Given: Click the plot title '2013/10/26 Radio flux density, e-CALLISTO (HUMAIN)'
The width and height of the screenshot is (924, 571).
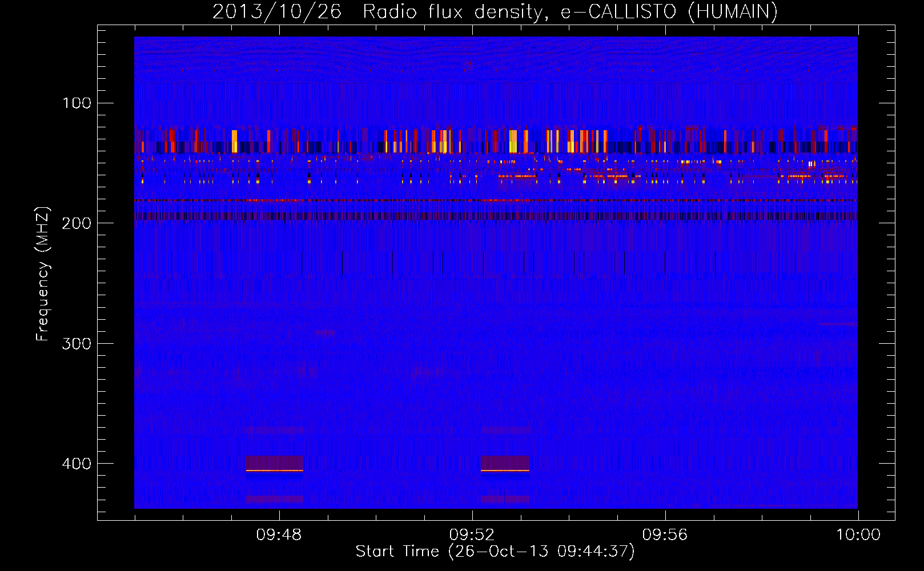Looking at the screenshot, I should pos(495,11).
